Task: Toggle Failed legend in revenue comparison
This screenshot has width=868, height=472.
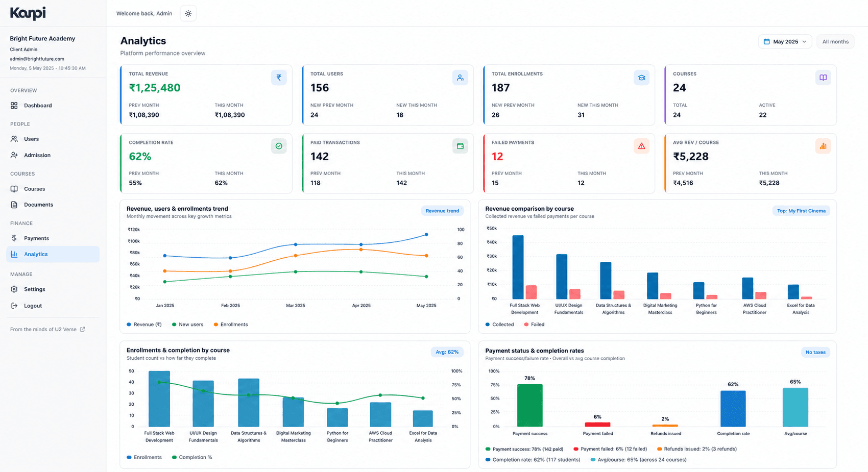Action: click(x=534, y=325)
